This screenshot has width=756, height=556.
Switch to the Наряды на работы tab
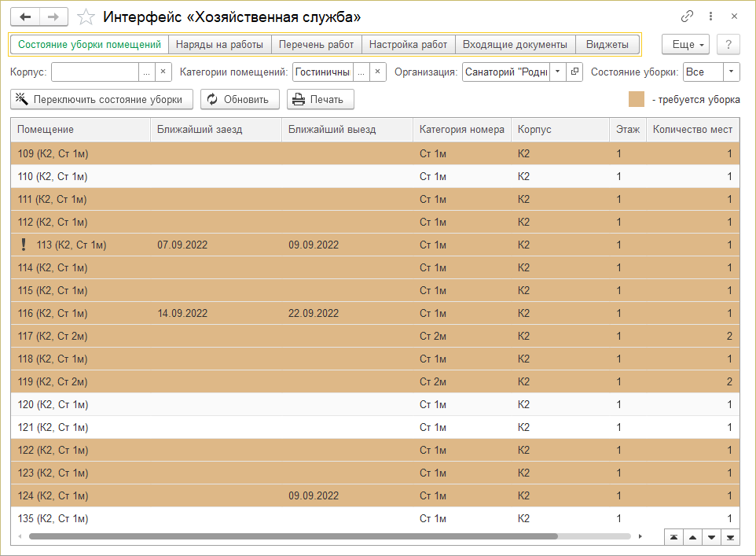pyautogui.click(x=220, y=45)
